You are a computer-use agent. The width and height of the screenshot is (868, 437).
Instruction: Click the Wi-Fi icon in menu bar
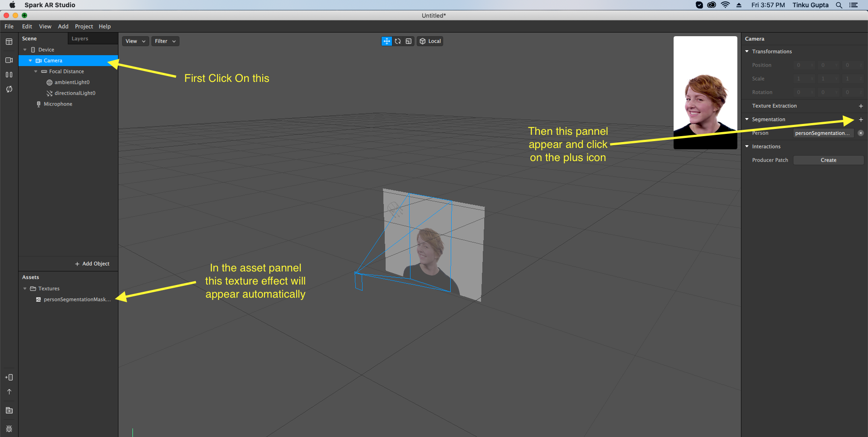pos(726,5)
